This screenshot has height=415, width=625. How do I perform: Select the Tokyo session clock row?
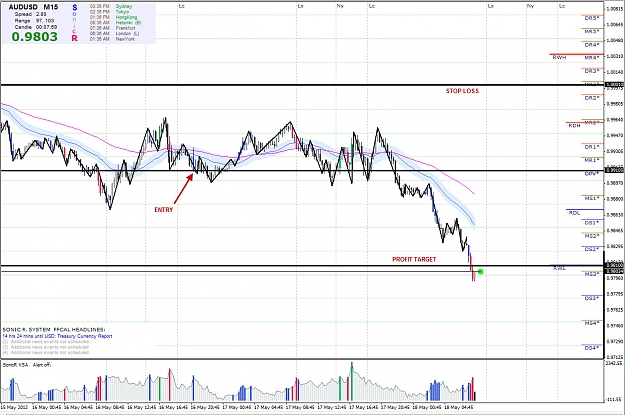click(110, 12)
